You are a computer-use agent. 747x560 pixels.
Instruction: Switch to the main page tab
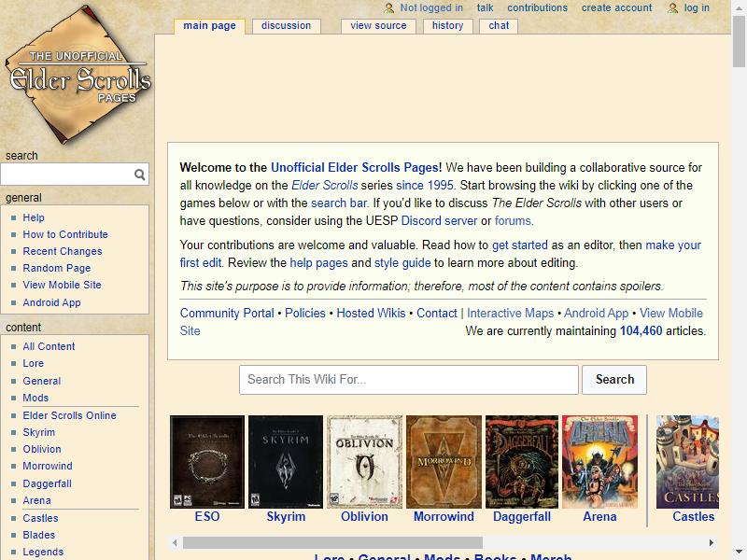pyautogui.click(x=209, y=26)
